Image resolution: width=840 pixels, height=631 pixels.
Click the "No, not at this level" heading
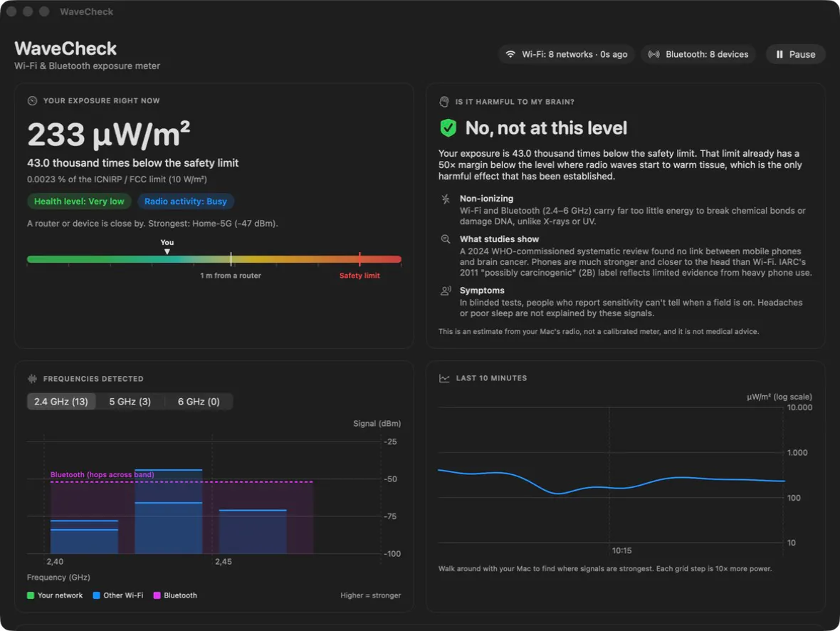546,128
